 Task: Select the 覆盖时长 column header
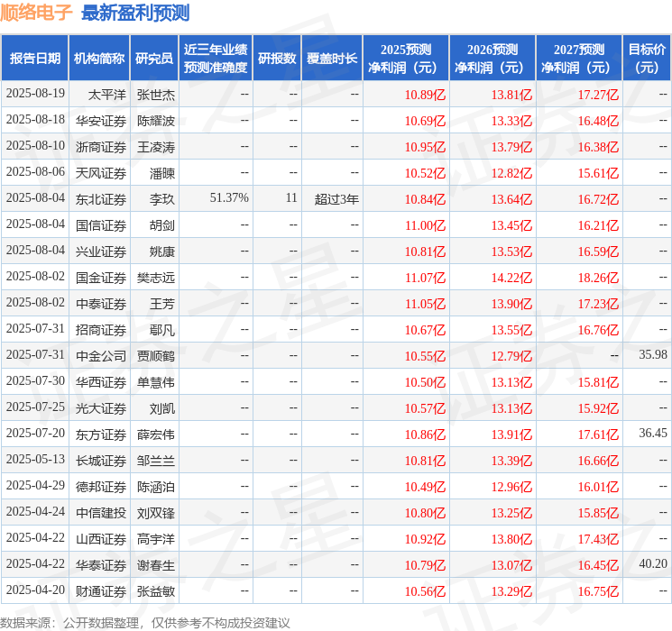pos(332,59)
